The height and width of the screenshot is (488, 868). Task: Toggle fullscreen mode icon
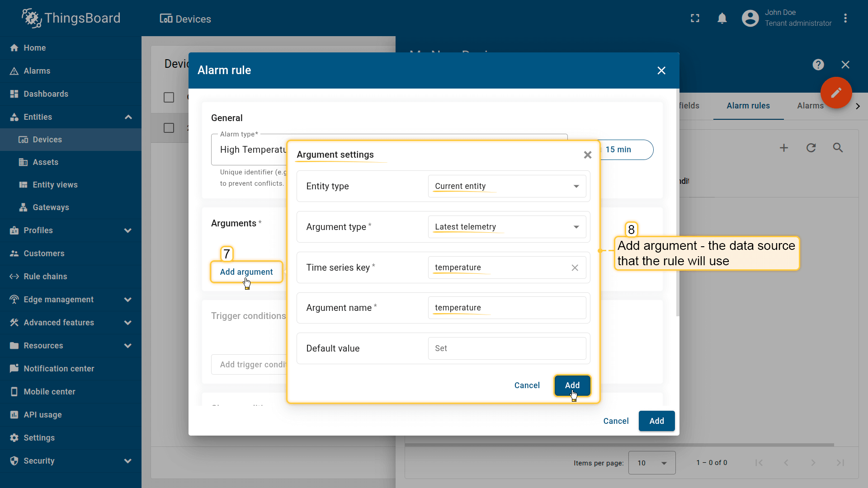pyautogui.click(x=695, y=19)
